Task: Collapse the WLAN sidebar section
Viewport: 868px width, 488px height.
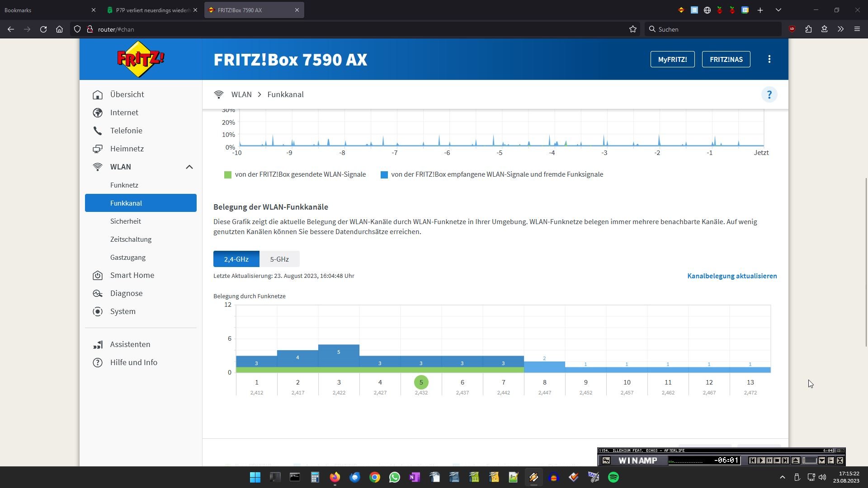Action: click(189, 167)
